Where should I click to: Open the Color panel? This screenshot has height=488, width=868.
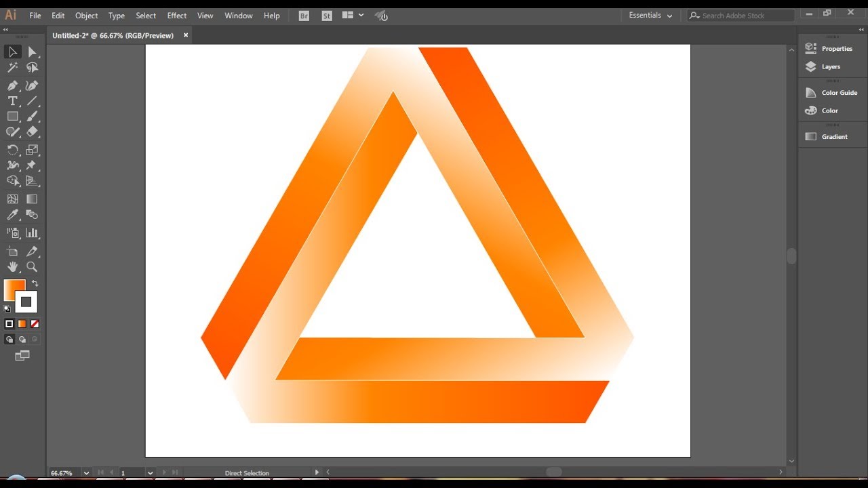click(822, 110)
